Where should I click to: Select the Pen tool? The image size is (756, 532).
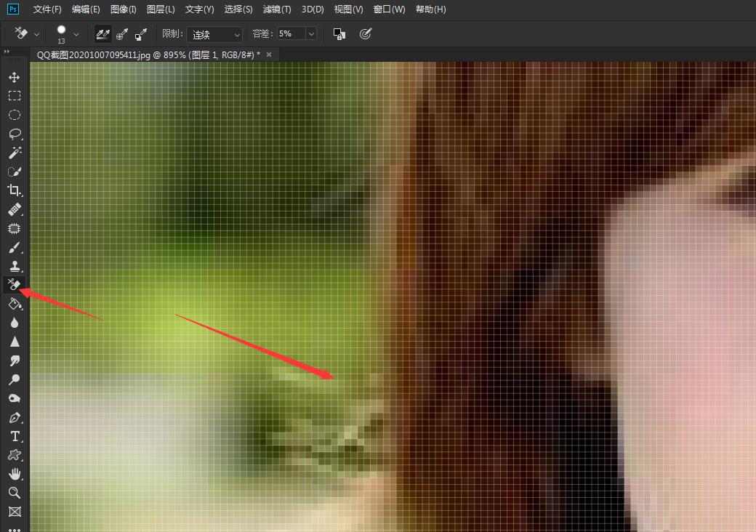(x=15, y=417)
